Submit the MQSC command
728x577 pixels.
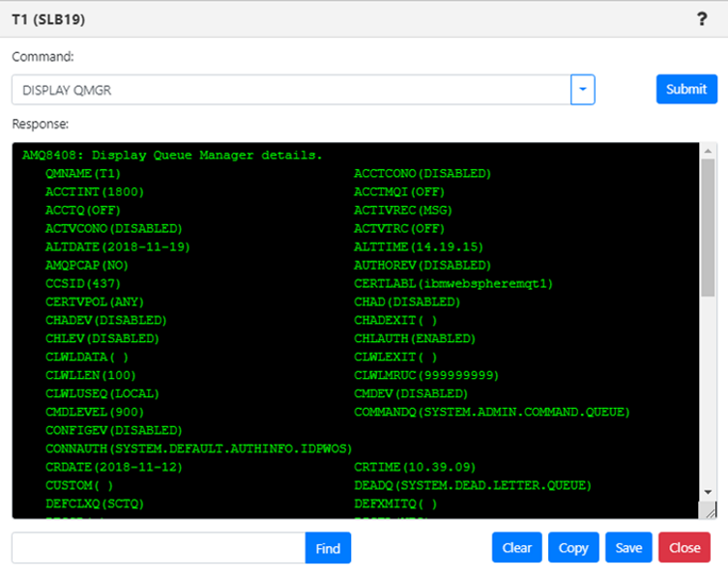point(686,89)
